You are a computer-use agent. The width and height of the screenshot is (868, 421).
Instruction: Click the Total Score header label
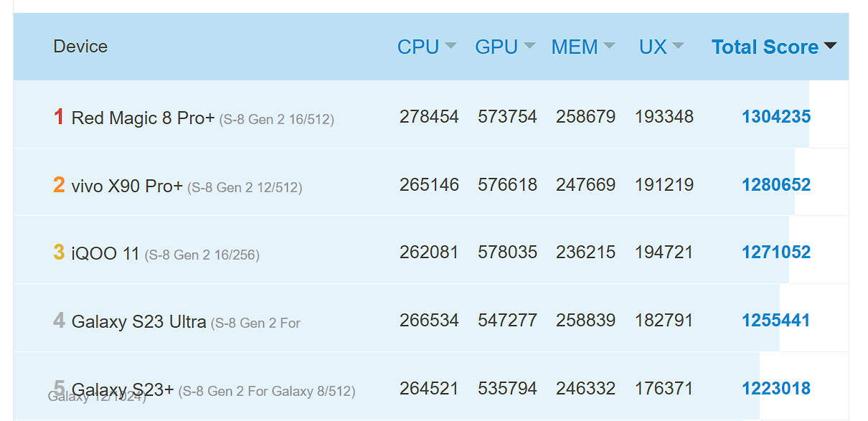click(x=765, y=47)
